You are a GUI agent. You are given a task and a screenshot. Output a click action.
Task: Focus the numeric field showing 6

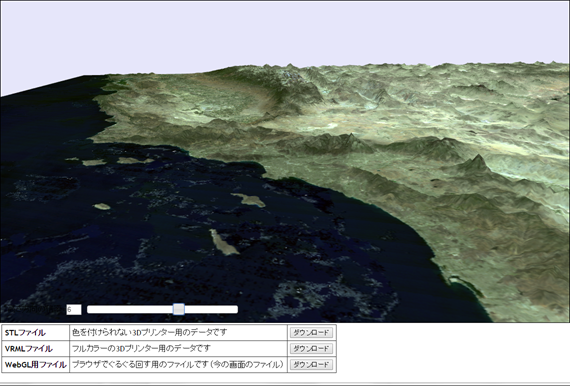[74, 310]
